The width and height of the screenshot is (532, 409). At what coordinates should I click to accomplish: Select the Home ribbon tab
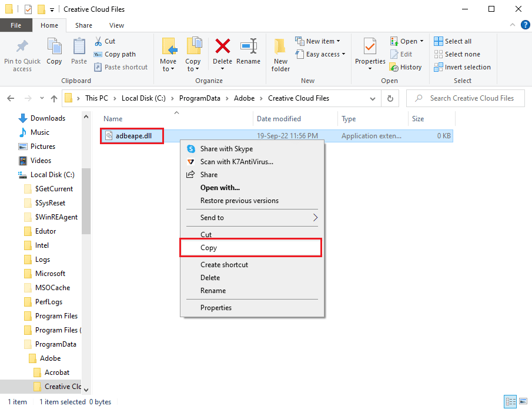pyautogui.click(x=49, y=25)
